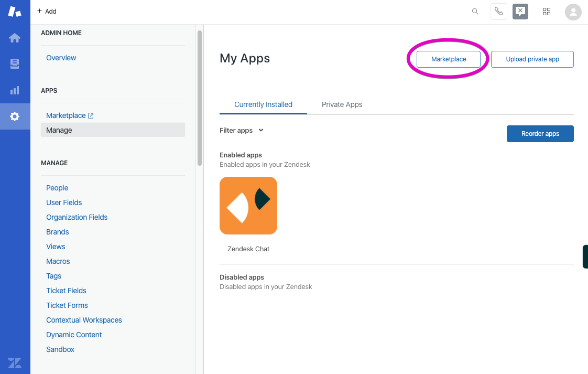This screenshot has height=374, width=588.
Task: Open the Zendesk products grid icon
Action: click(x=547, y=11)
